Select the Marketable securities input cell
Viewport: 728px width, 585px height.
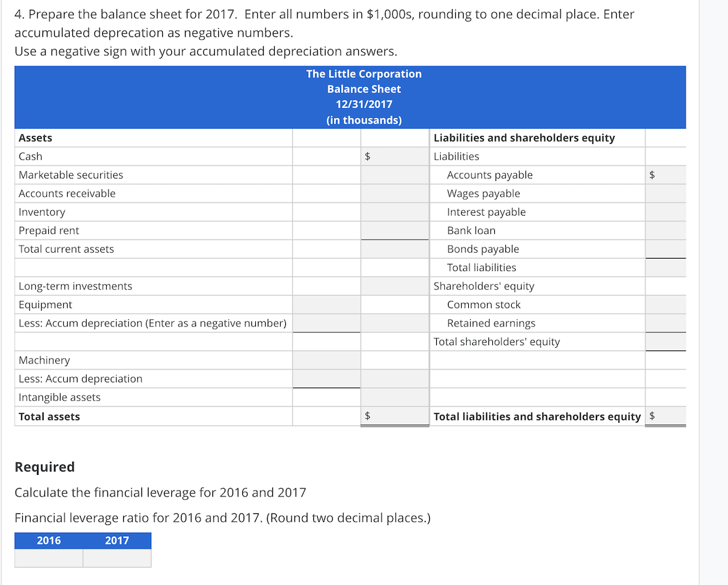(x=395, y=175)
